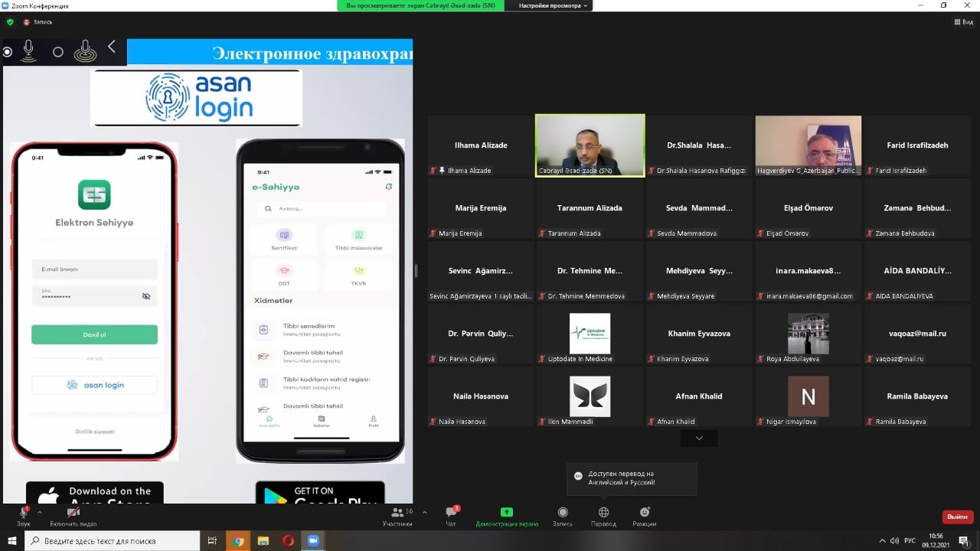
Task: Click the Download on the App Store badge
Action: [95, 493]
